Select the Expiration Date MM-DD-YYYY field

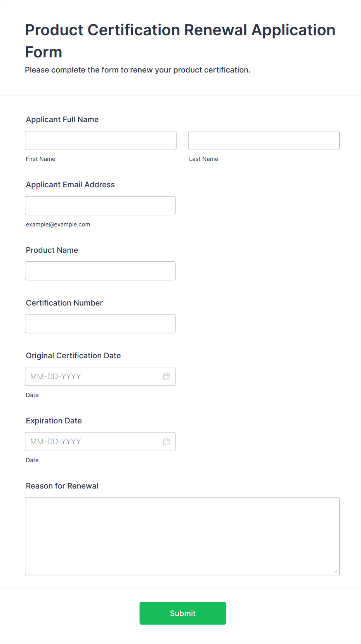coord(93,442)
